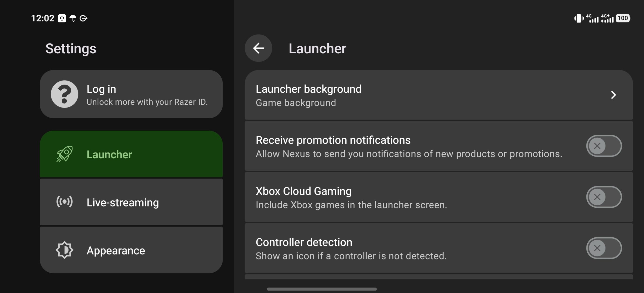This screenshot has height=293, width=644.
Task: Tap the battery indicator in status bar
Action: coord(623,18)
